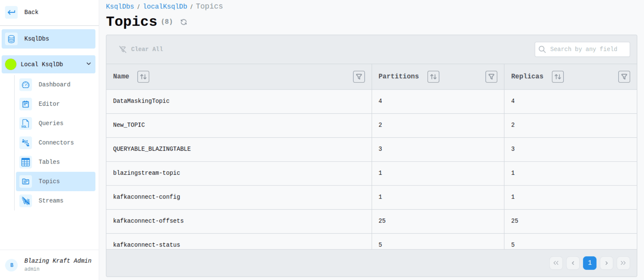Open the Editor from the sidebar
Image resolution: width=644 pixels, height=280 pixels.
click(x=49, y=104)
